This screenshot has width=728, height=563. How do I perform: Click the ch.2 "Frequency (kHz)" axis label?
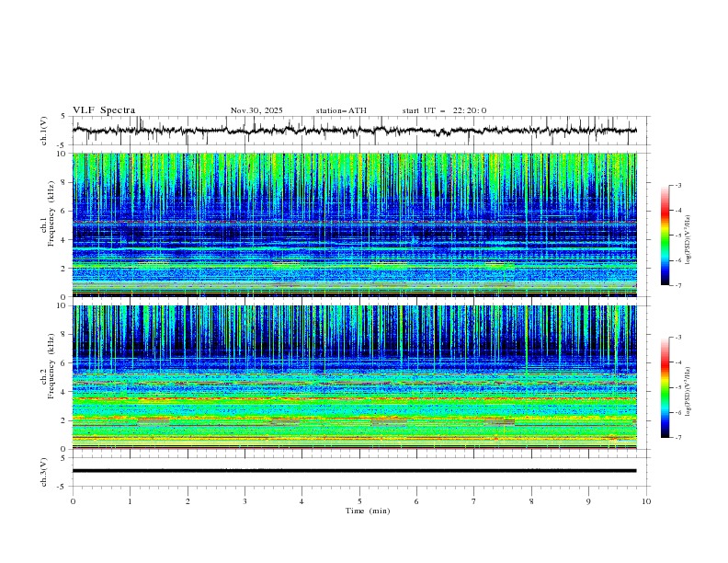(x=51, y=365)
